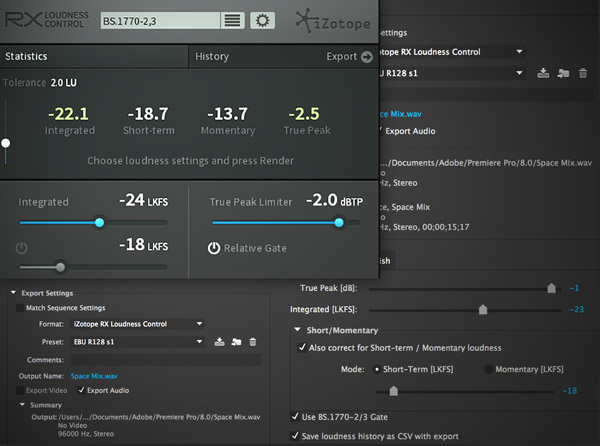Click the Integrated -24 LKFS target value
Screen dimensions: 600x446
143,200
